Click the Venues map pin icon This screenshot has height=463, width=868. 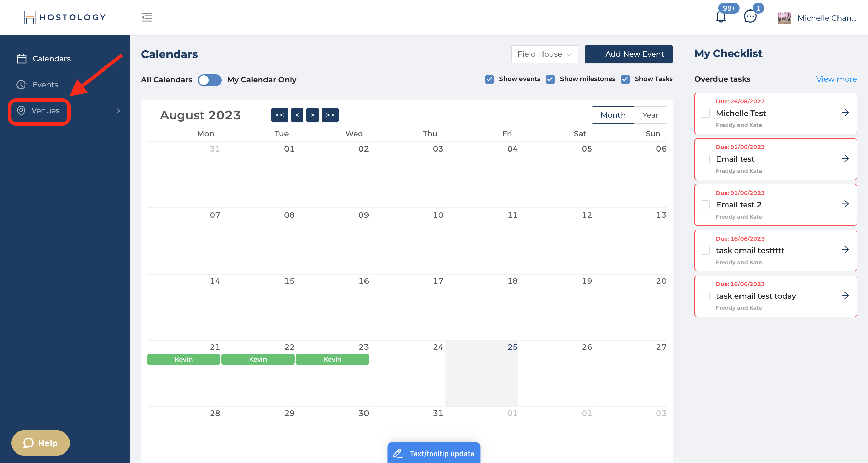click(21, 110)
